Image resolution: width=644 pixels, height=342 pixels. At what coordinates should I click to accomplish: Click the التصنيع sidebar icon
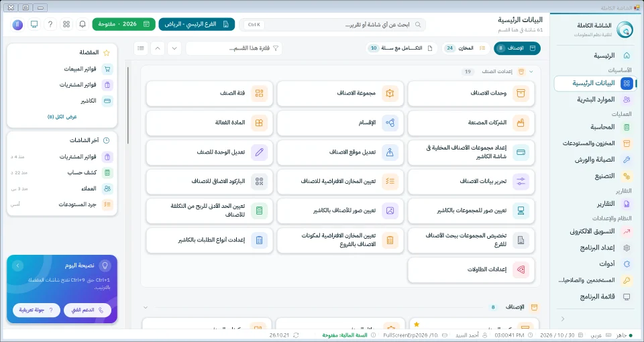[x=627, y=176]
